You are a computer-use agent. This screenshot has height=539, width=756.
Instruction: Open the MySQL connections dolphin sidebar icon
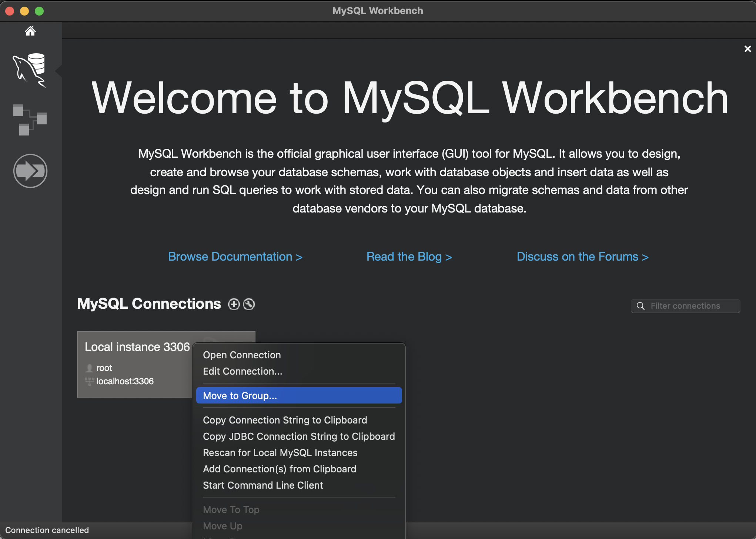click(30, 70)
